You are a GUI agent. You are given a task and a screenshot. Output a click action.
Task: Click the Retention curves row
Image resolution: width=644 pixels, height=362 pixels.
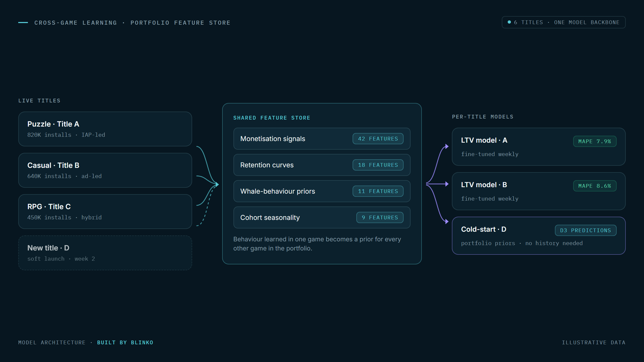(x=322, y=165)
